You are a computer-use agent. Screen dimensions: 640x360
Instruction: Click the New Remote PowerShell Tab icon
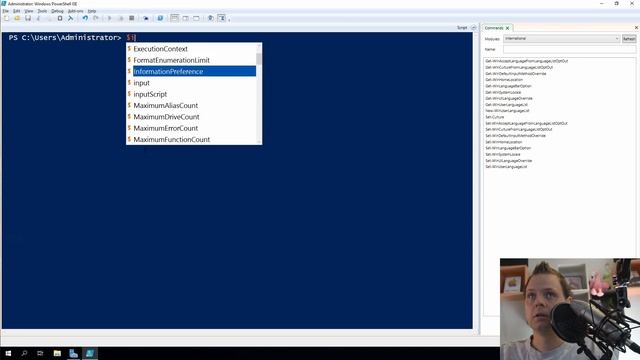pos(146,18)
